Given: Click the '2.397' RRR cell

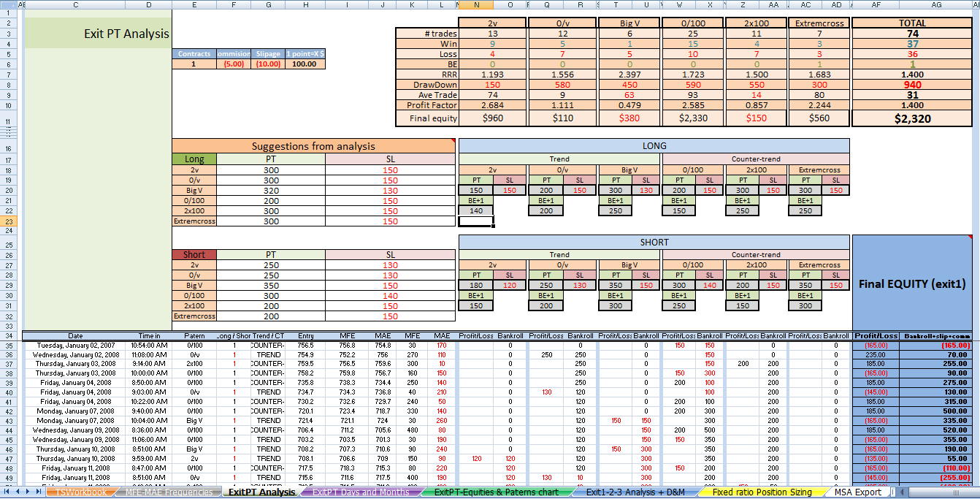Looking at the screenshot, I should [x=629, y=75].
